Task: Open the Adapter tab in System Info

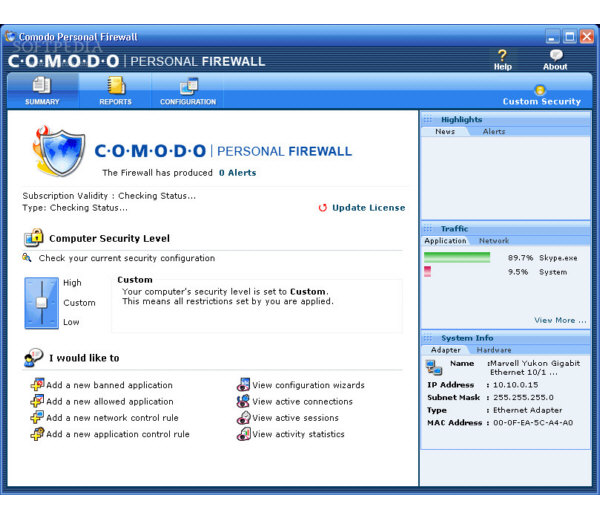Action: 445,350
